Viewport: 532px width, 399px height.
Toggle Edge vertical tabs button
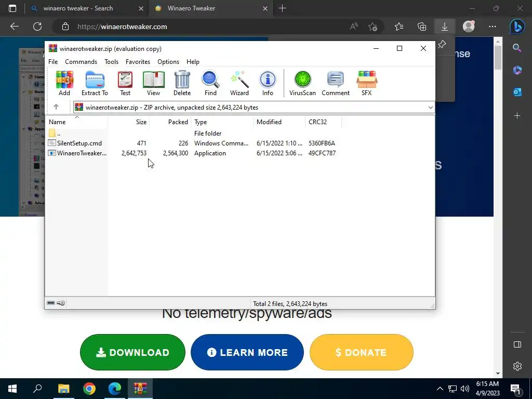tap(12, 8)
